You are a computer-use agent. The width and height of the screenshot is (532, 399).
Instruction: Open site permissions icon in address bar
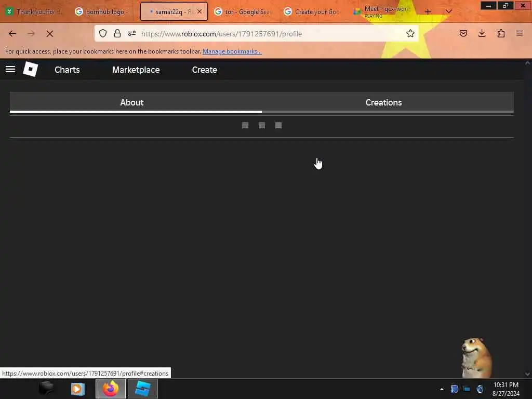coord(132,33)
